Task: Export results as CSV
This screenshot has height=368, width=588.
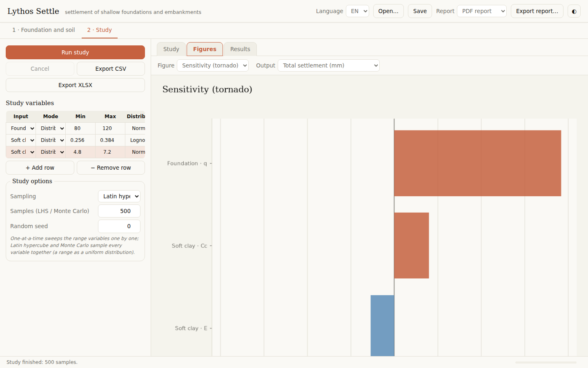Action: click(x=111, y=69)
